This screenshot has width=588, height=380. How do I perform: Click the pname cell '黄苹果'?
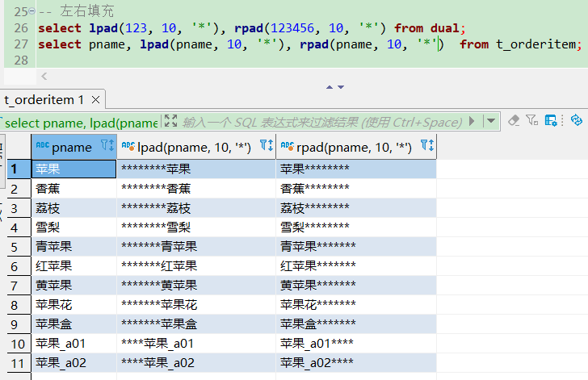[x=73, y=286]
